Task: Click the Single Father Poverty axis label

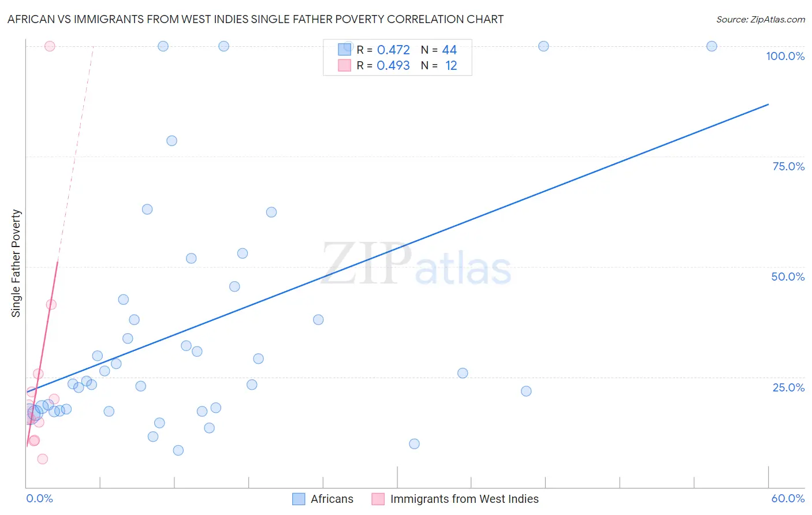Action: click(16, 263)
